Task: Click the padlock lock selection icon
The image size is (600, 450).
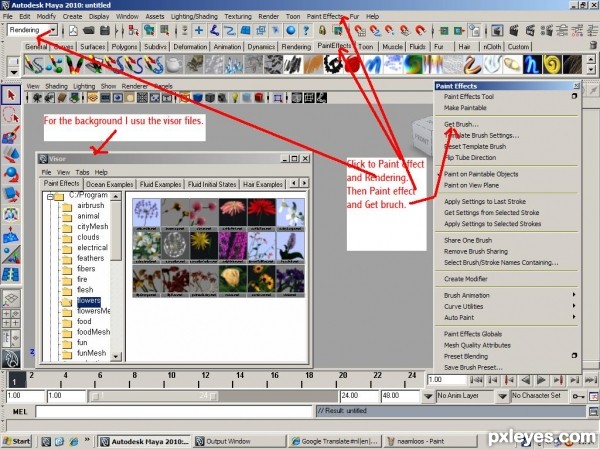Action: [322, 30]
